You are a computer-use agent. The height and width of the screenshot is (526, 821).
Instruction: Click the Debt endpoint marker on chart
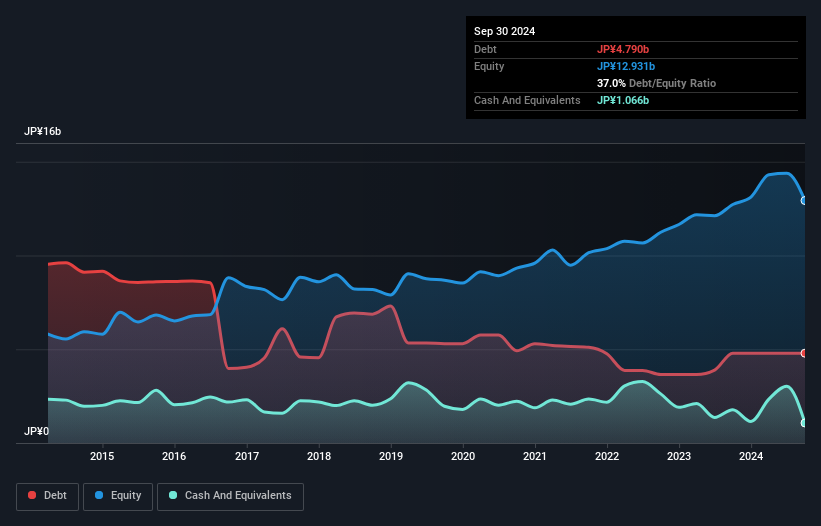tap(804, 353)
